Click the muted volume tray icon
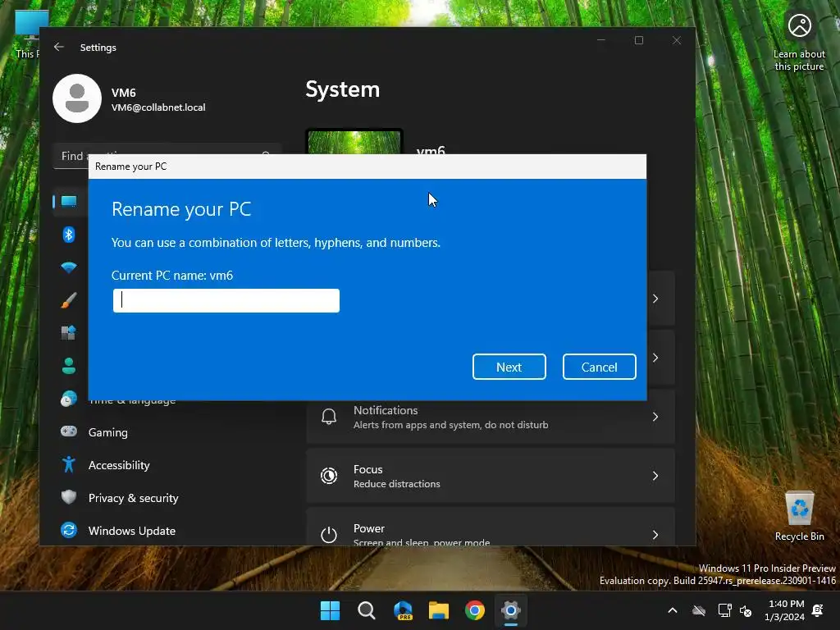 coord(746,610)
